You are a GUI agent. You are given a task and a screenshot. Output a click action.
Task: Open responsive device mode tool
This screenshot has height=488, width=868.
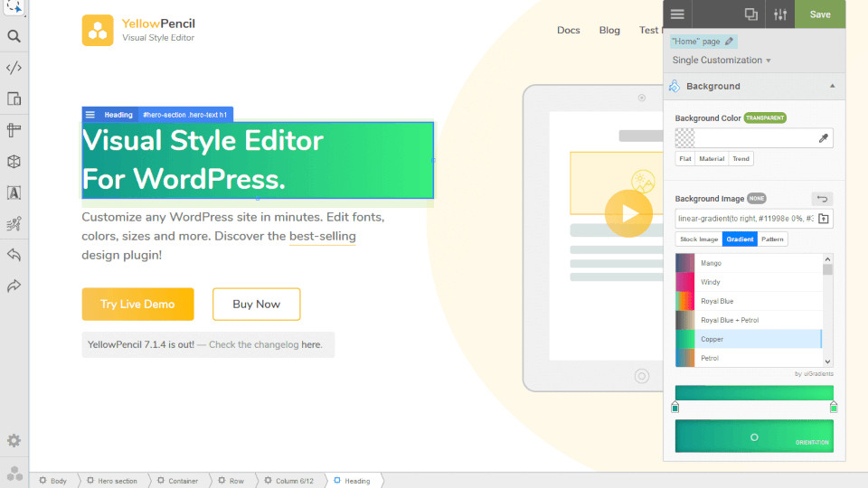14,99
